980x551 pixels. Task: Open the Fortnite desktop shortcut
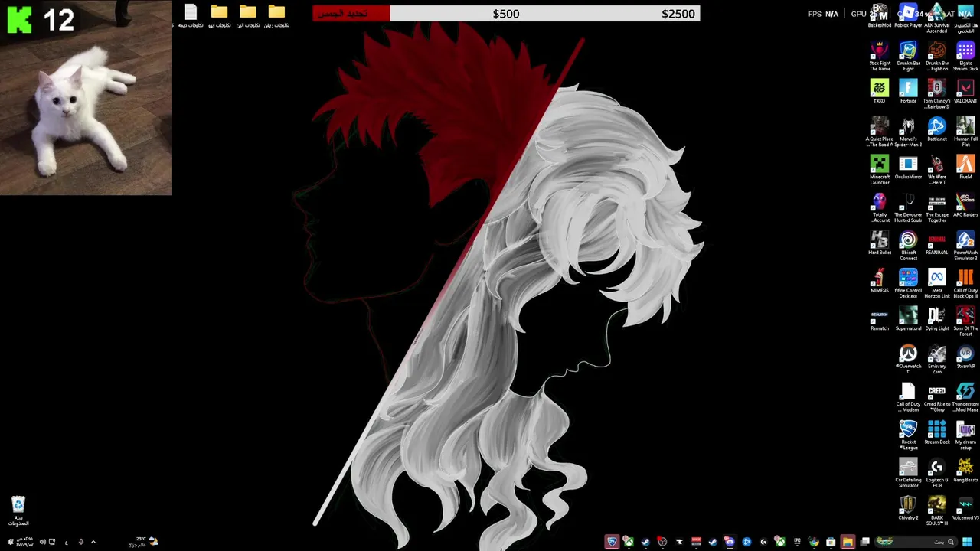(x=908, y=92)
